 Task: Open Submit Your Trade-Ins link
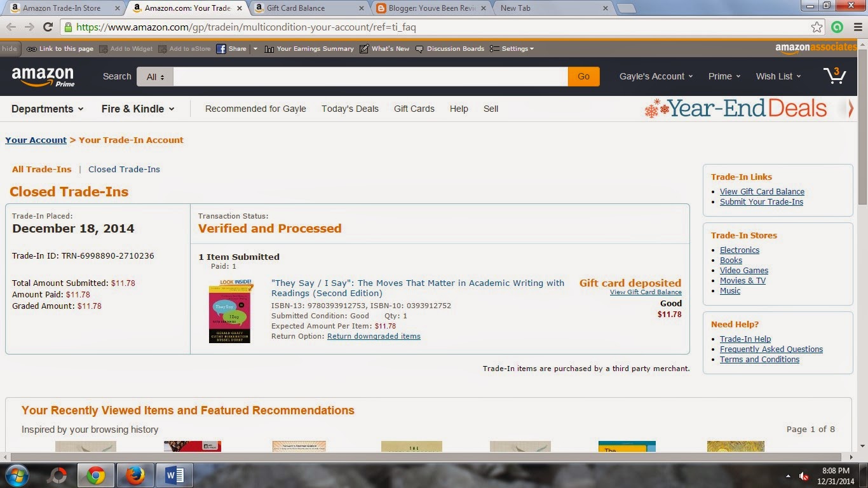(x=761, y=201)
